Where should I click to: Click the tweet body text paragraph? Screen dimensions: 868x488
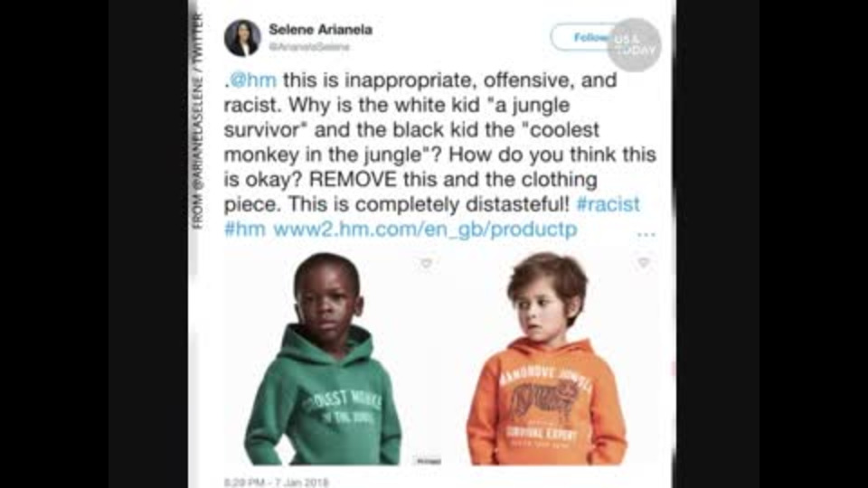pos(440,155)
